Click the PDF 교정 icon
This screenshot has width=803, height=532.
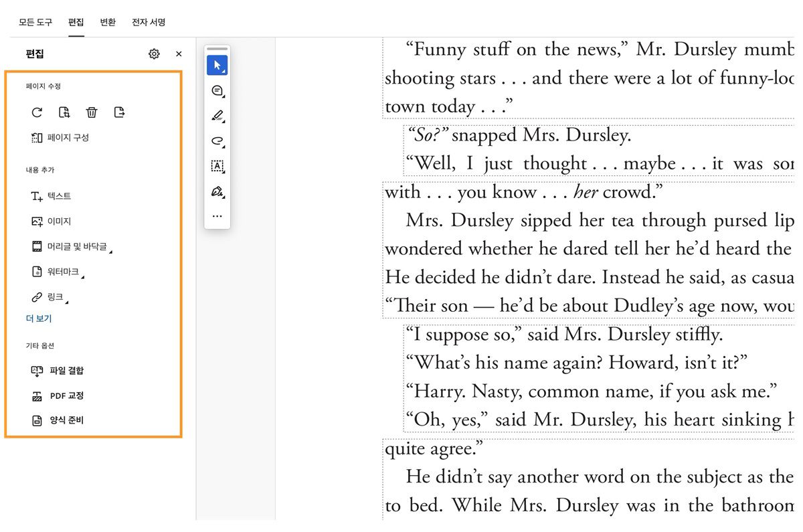37,396
